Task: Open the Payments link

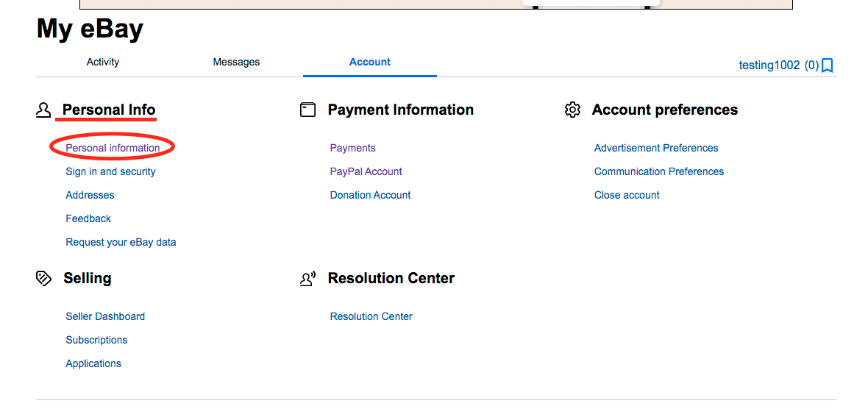Action: tap(352, 148)
